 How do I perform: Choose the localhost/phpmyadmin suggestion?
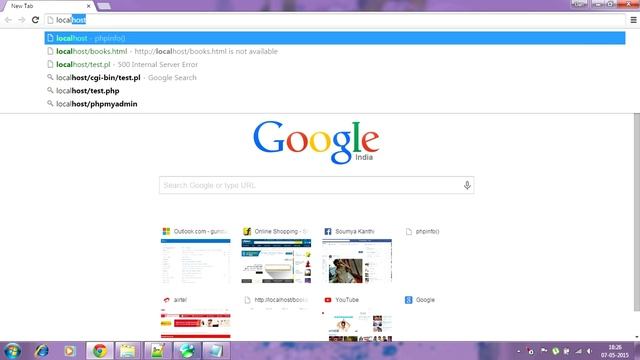(335, 104)
